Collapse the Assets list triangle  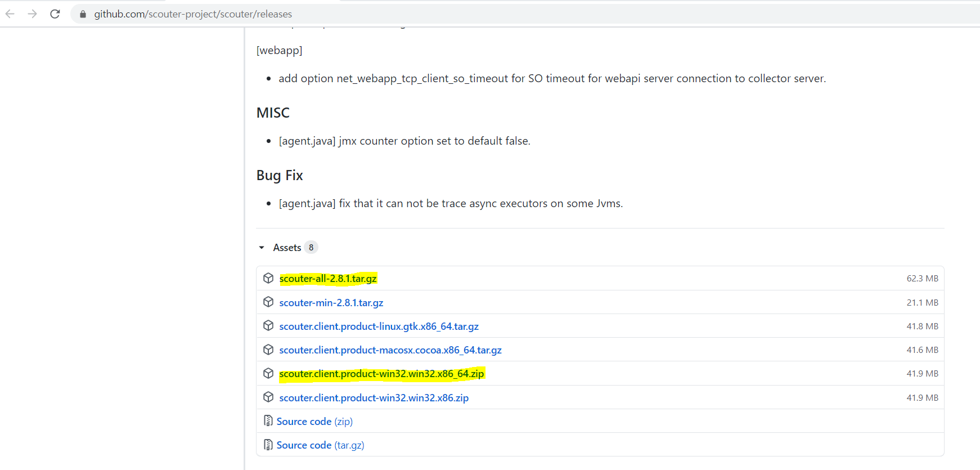(262, 248)
